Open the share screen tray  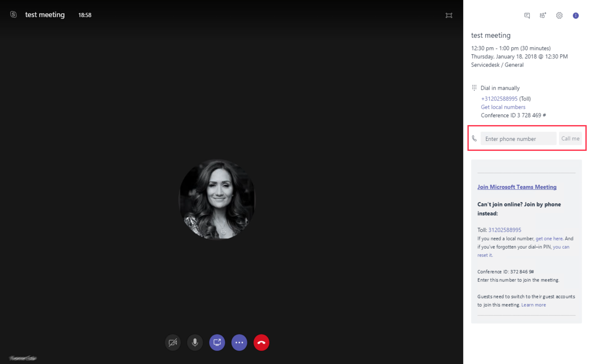click(217, 342)
